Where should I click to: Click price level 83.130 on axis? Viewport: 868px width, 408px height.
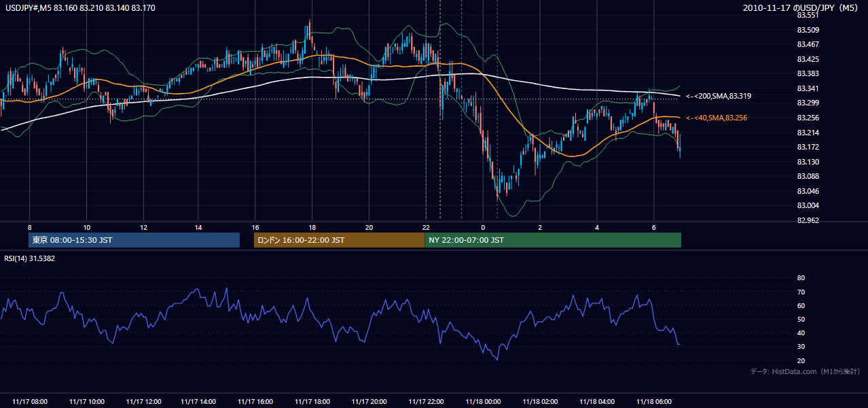coord(807,162)
